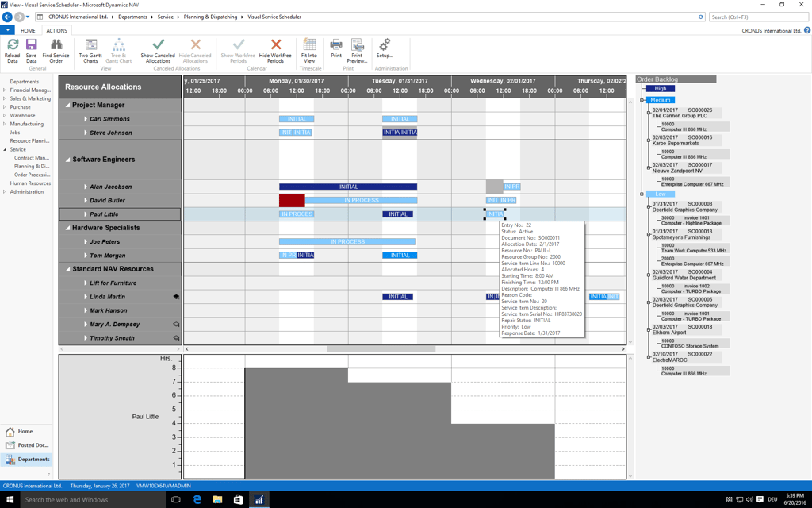Open the Store from the taskbar
Image resolution: width=812 pixels, height=508 pixels.
[x=238, y=500]
